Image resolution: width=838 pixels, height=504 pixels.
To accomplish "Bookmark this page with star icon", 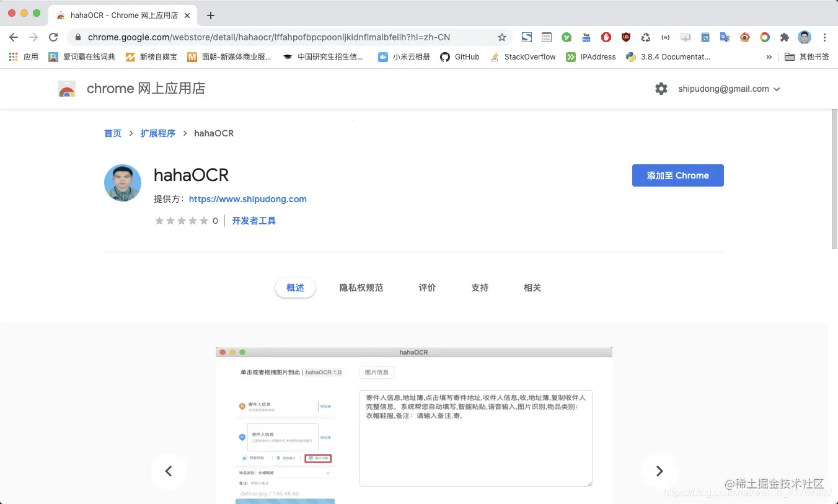I will 502,37.
